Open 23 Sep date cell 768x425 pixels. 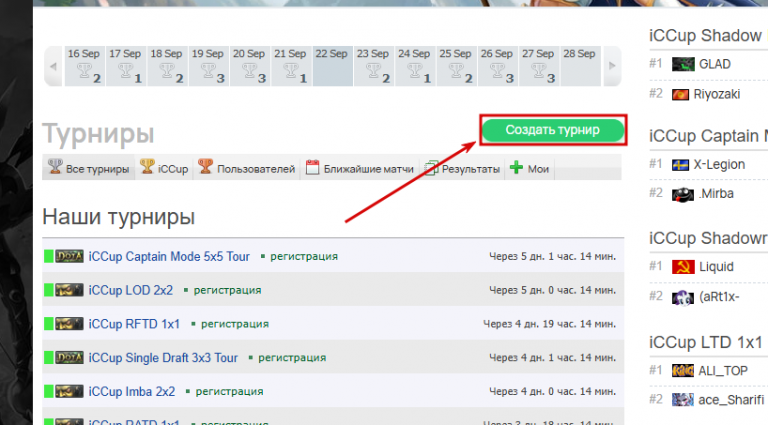[x=374, y=66]
